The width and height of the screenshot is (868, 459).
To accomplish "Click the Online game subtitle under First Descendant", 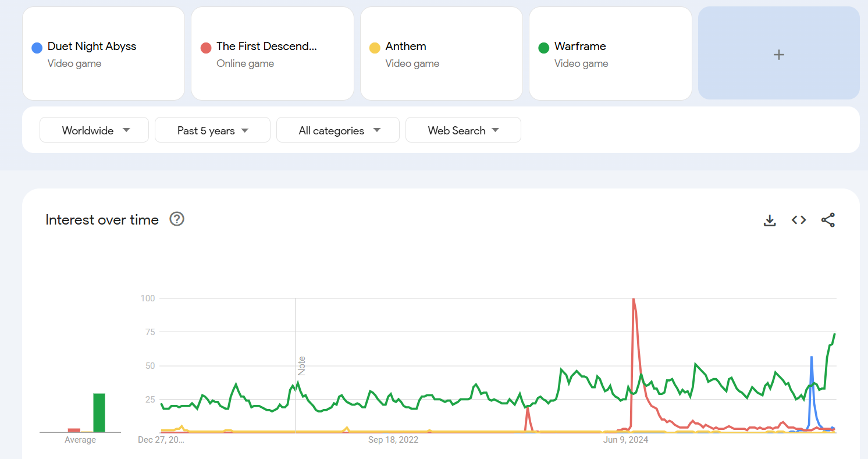I will [245, 63].
